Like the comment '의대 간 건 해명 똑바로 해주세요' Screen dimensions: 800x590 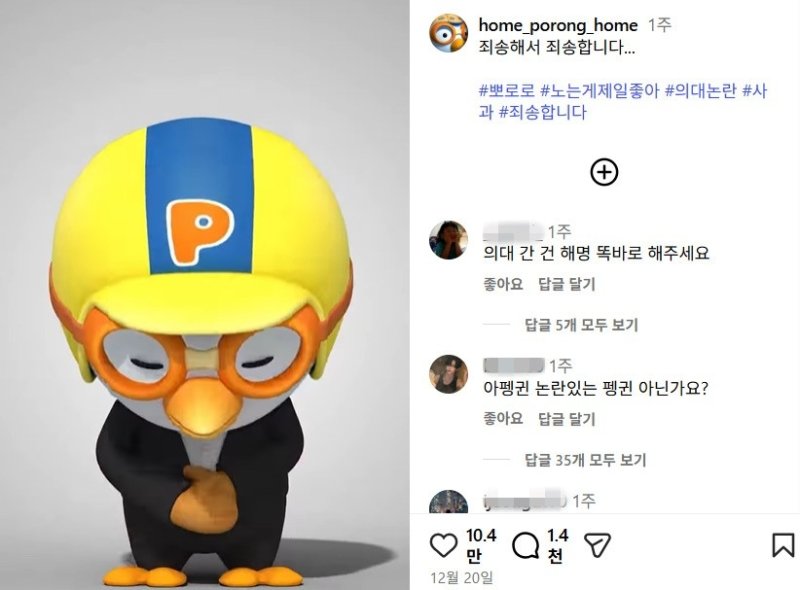click(503, 284)
